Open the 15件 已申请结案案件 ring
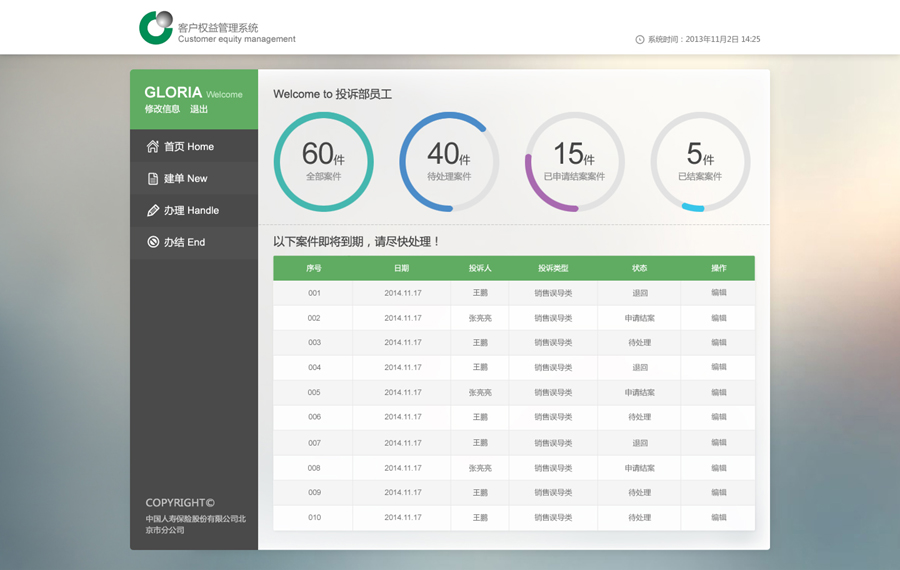 (x=574, y=161)
